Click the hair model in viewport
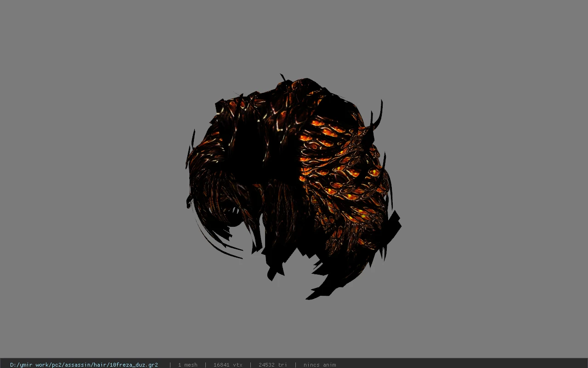Image resolution: width=588 pixels, height=368 pixels. coord(293,186)
